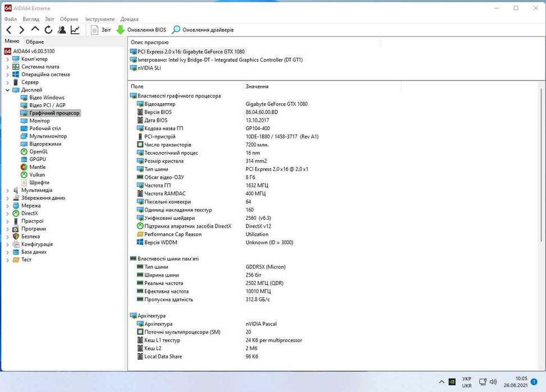546x392 pixels.
Task: Refresh the page using the refresh icon
Action: tap(48, 30)
